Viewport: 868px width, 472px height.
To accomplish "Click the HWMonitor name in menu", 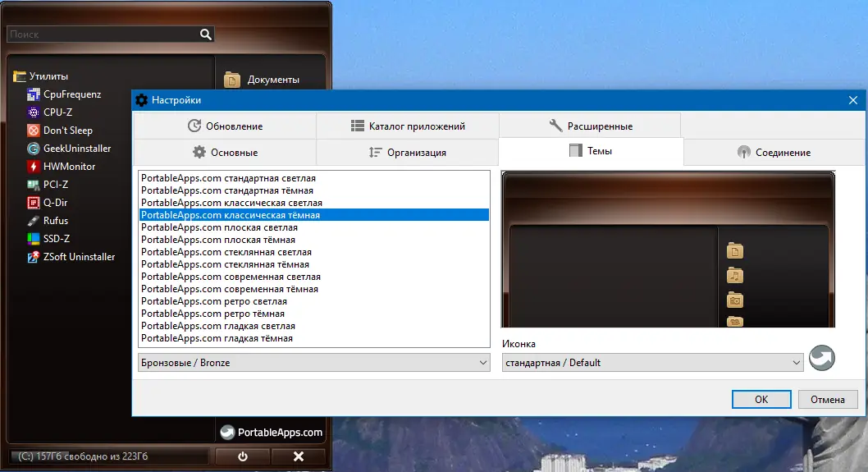I will (x=69, y=167).
